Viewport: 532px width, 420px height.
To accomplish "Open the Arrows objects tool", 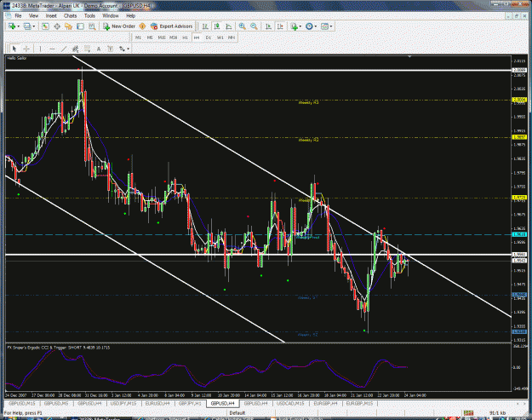I will [x=122, y=49].
